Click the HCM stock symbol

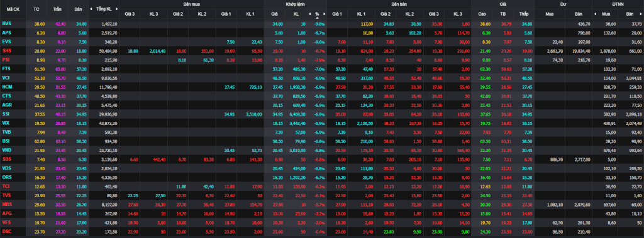point(7,87)
